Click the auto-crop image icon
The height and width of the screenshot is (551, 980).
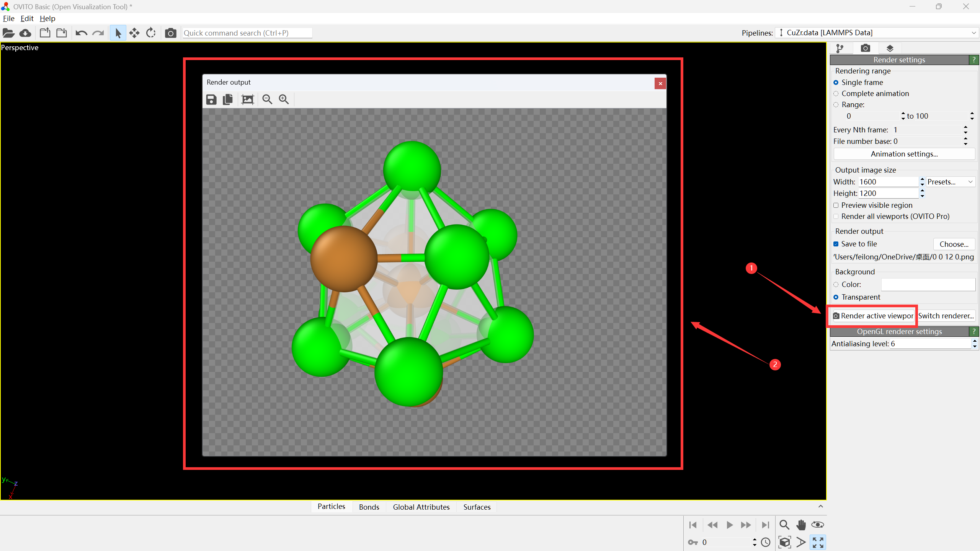click(248, 99)
